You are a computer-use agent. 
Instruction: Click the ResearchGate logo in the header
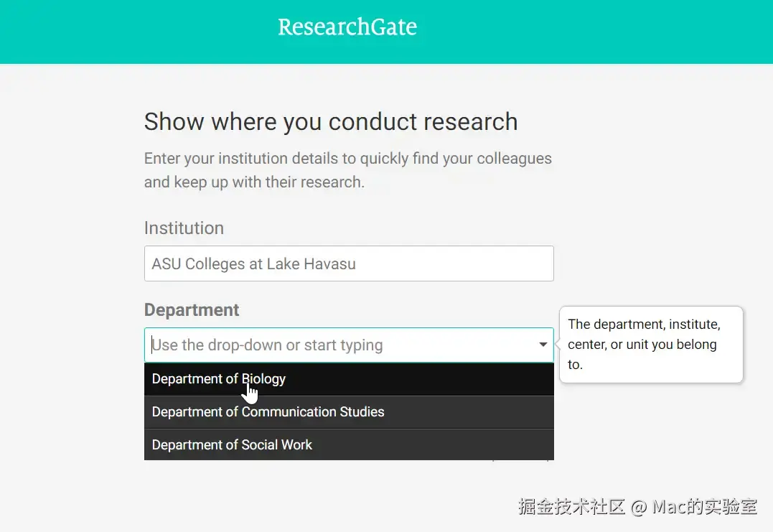coord(347,27)
